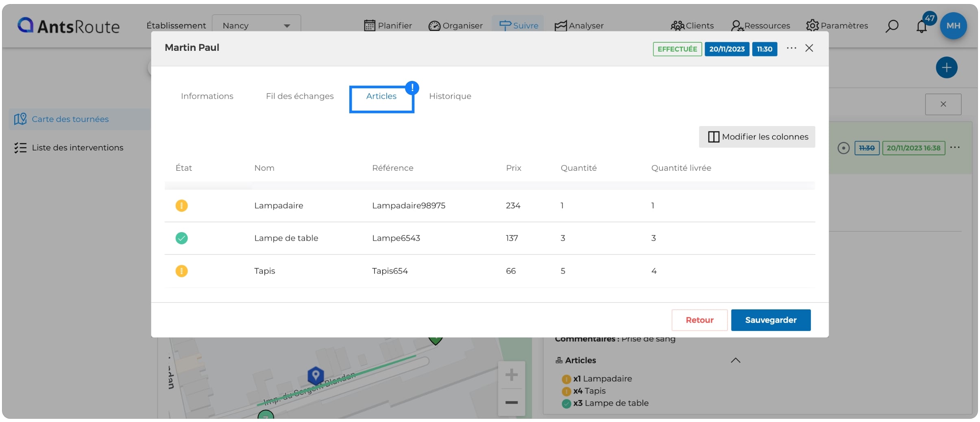Close the Martin Paul dialog

pos(809,48)
